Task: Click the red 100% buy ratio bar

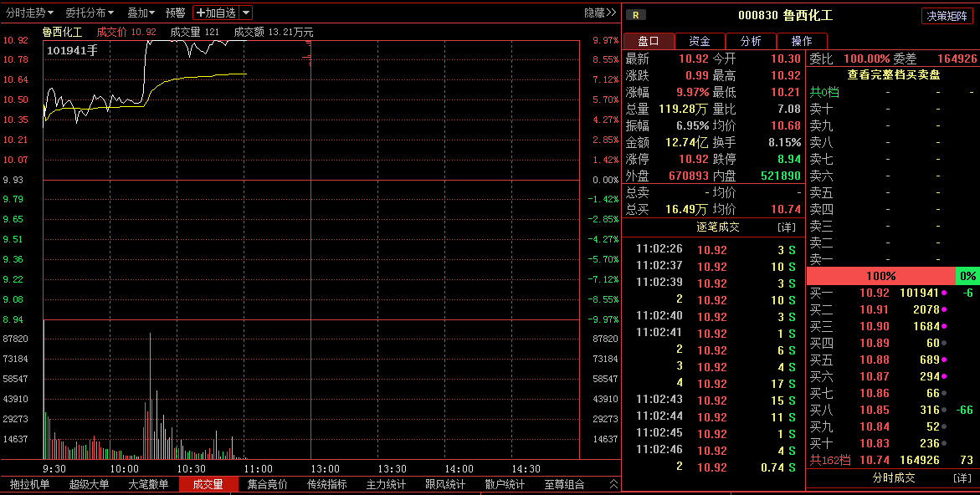Action: (880, 276)
